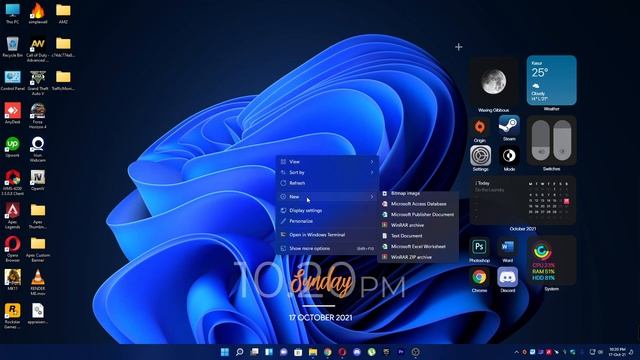Launch Opera Browser desktop shortcut
The width and height of the screenshot is (640, 360).
(x=12, y=249)
